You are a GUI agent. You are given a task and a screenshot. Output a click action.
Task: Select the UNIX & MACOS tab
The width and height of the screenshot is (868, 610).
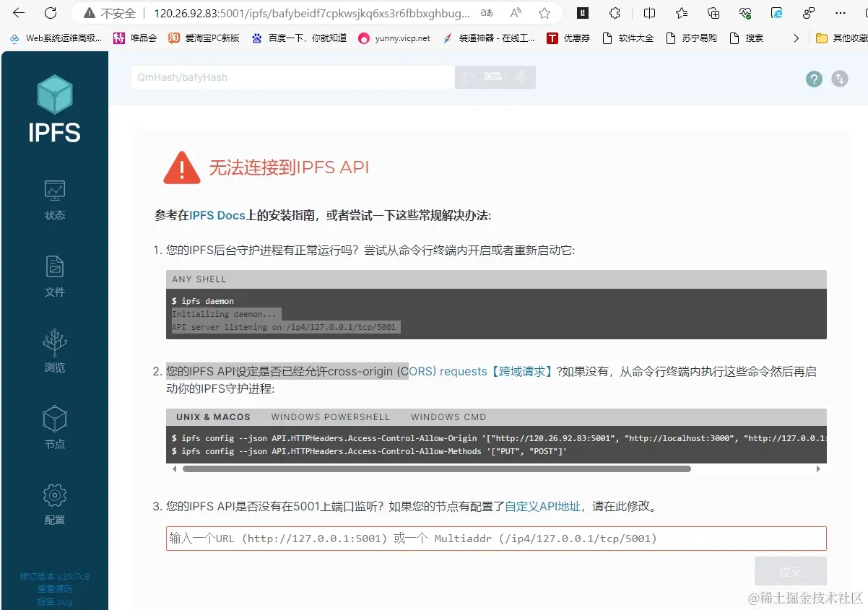pos(213,417)
